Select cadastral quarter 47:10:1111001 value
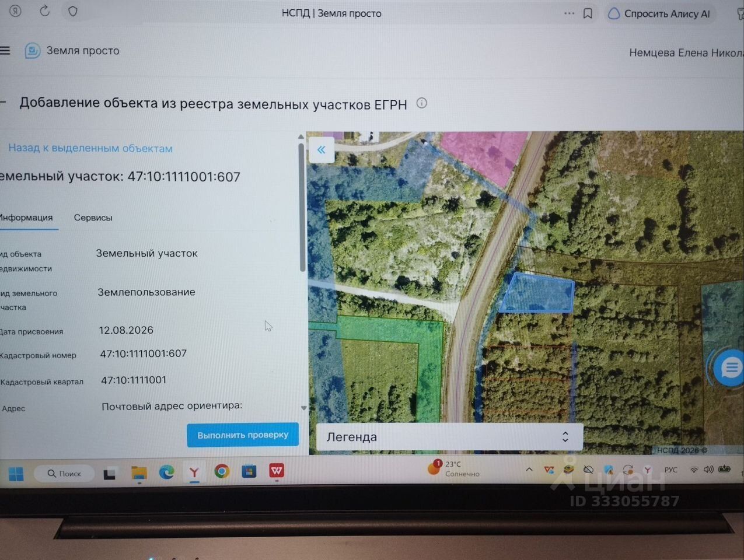This screenshot has height=560, width=744. [x=134, y=380]
